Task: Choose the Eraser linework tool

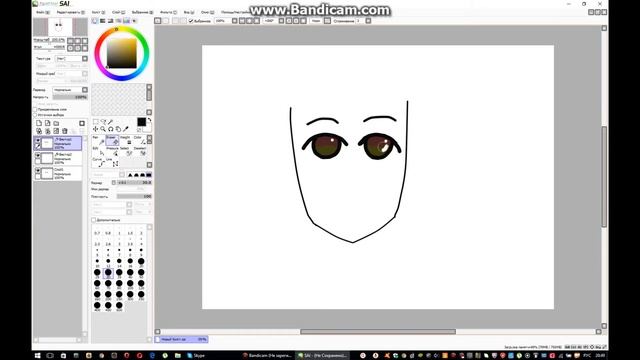Action: 112,140
